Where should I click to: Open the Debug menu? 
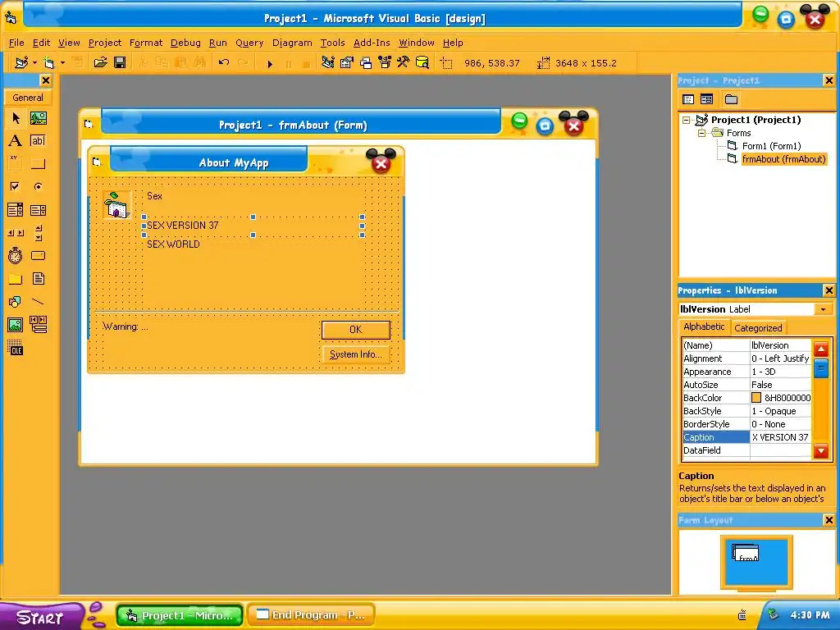[x=185, y=43]
